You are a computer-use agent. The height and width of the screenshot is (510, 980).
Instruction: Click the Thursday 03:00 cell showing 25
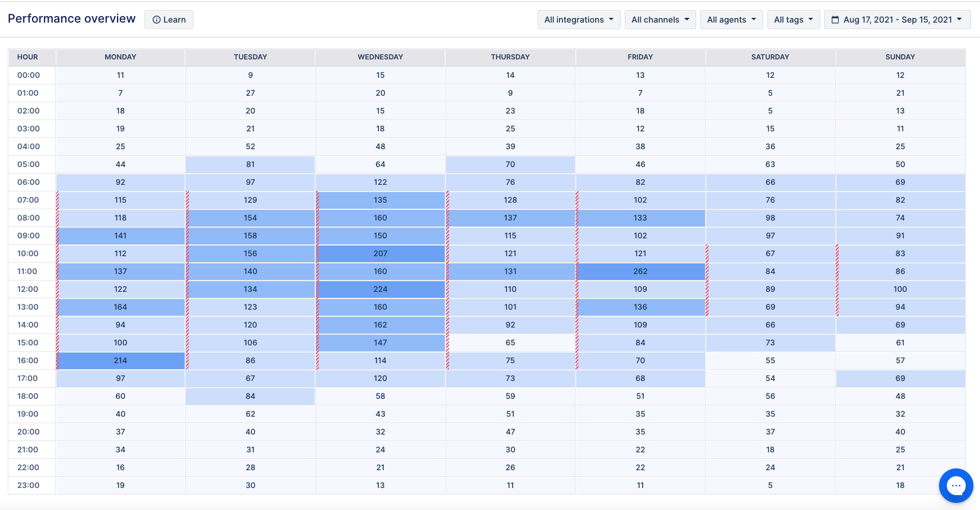(x=510, y=128)
